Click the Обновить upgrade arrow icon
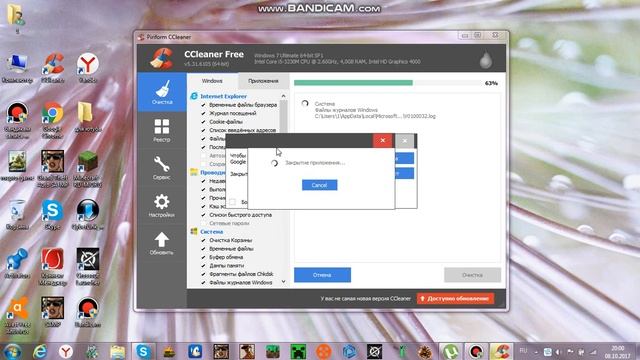The width and height of the screenshot is (640, 360). (x=162, y=240)
